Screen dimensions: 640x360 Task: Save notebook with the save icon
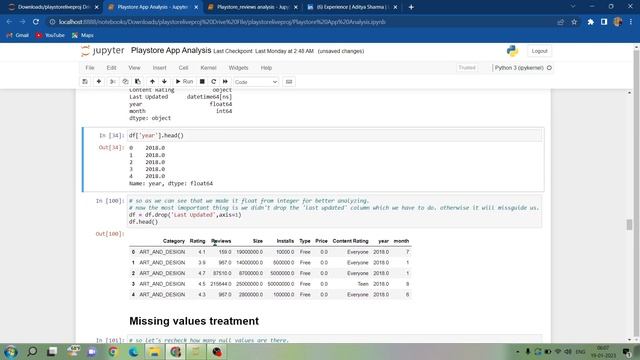click(85, 82)
